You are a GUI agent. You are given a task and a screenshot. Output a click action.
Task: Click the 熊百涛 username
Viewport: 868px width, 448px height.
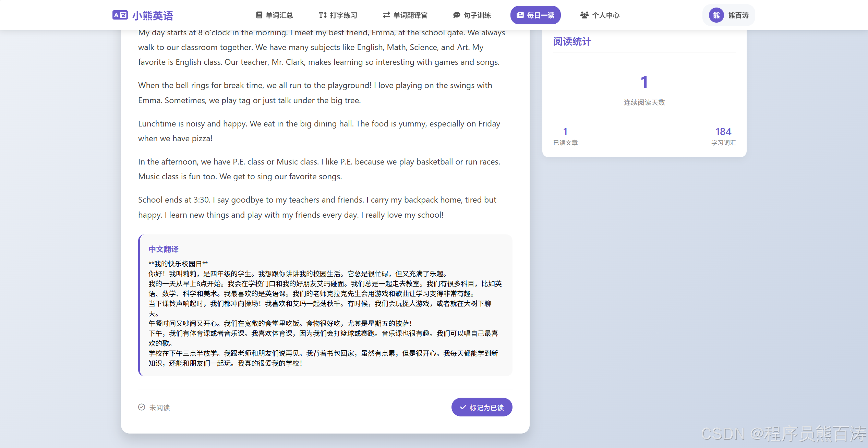(738, 15)
